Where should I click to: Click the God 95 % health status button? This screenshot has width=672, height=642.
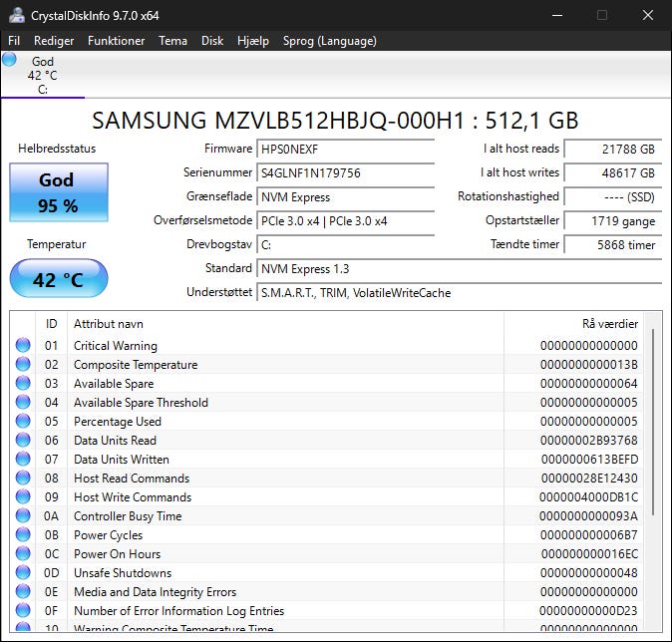59,192
